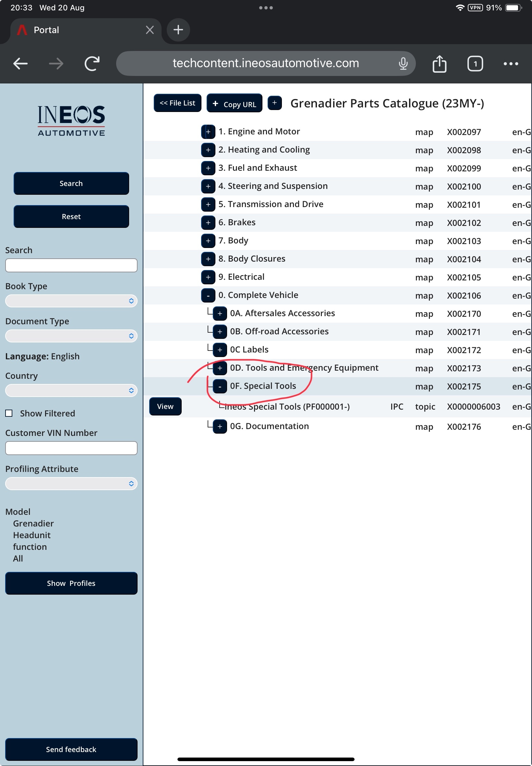Expand 3. Fuel and Exhaust
The height and width of the screenshot is (766, 532).
[208, 168]
